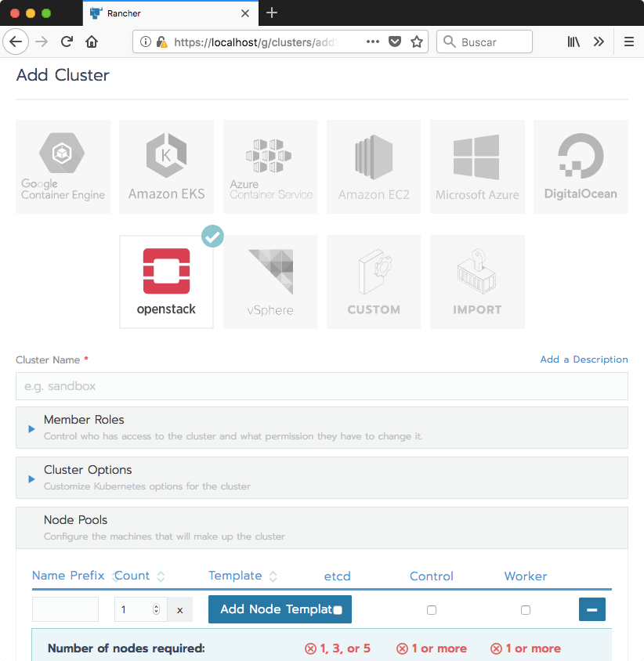Click the Add Cluster page heading
The height and width of the screenshot is (661, 644).
click(x=63, y=75)
